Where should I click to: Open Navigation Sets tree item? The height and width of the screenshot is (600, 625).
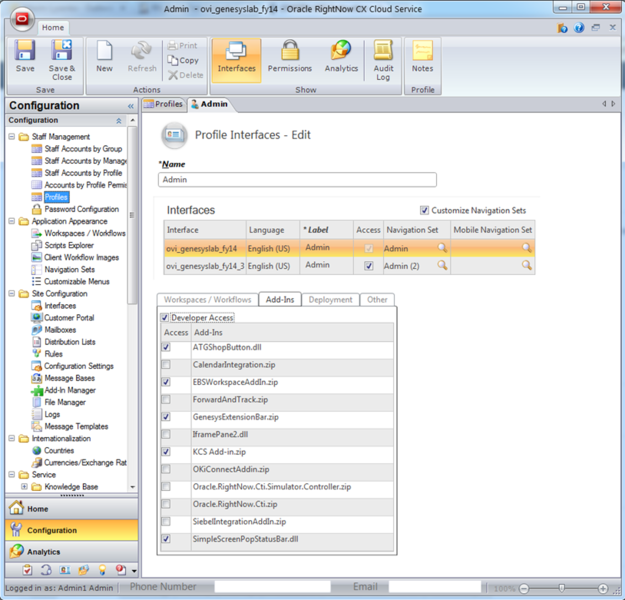click(63, 270)
